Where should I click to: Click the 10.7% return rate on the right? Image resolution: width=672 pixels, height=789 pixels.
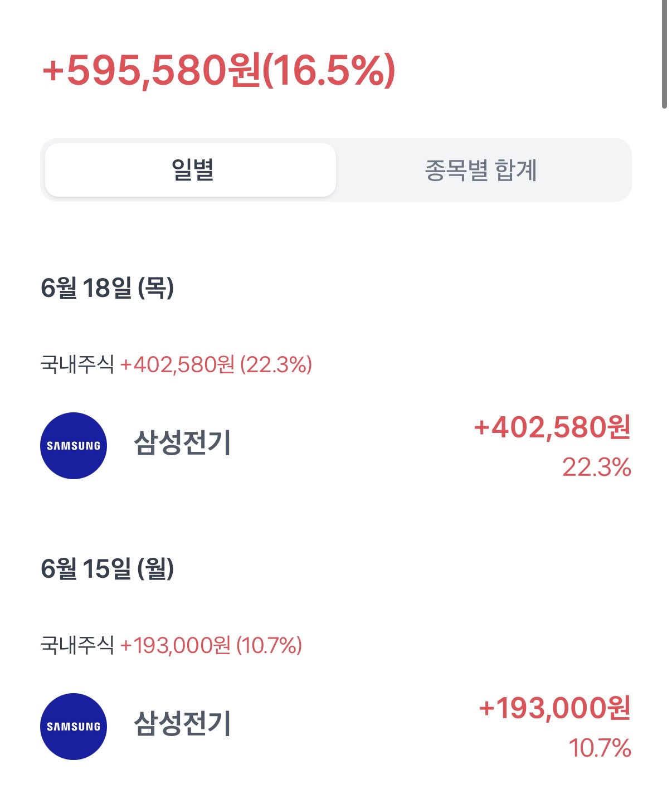click(600, 748)
